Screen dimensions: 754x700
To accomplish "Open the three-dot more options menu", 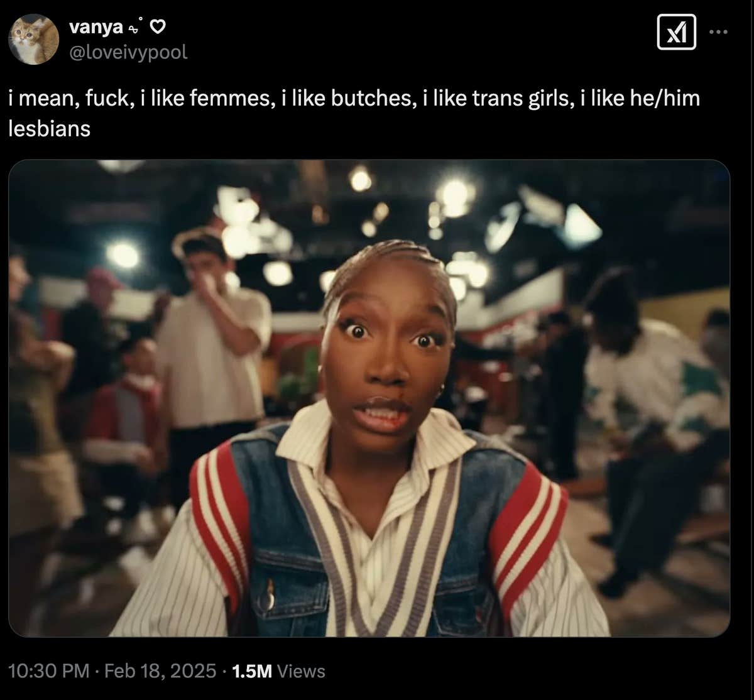I will point(718,31).
